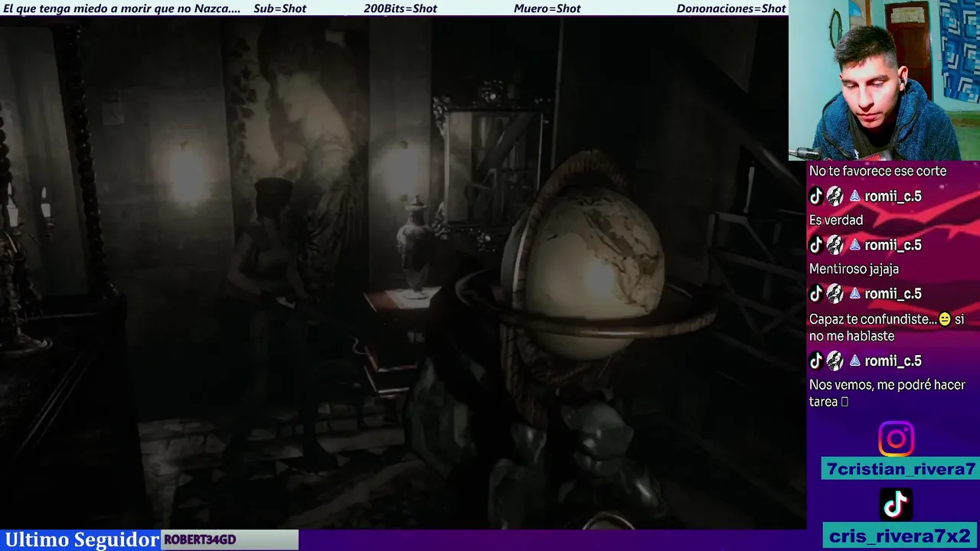Click the large TikTok logo above cris_rivera7x2
The image size is (980, 551).
[x=896, y=504]
